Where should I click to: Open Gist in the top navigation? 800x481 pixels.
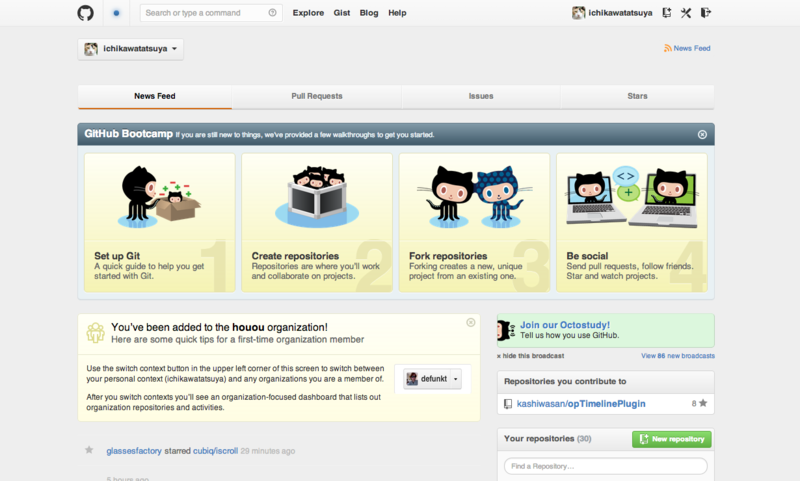[x=342, y=13]
